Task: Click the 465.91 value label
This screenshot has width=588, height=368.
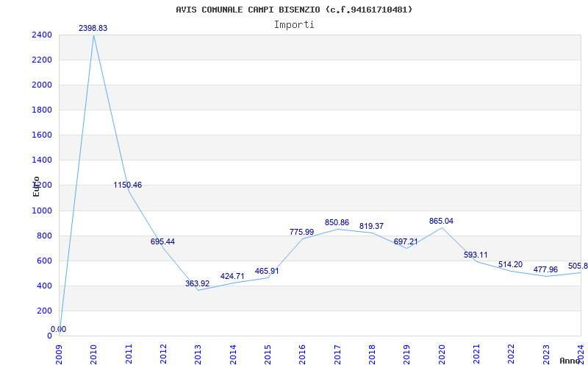Action: pyautogui.click(x=267, y=271)
